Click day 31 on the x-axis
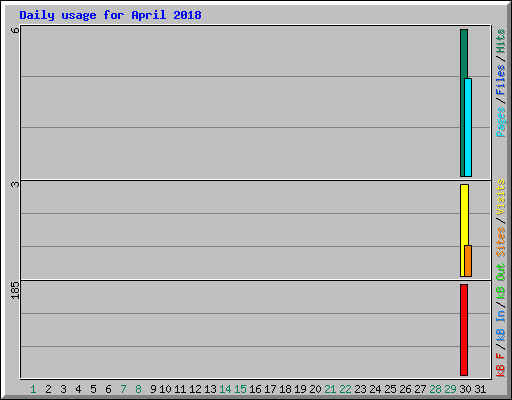The height and width of the screenshot is (400, 512). (x=480, y=389)
